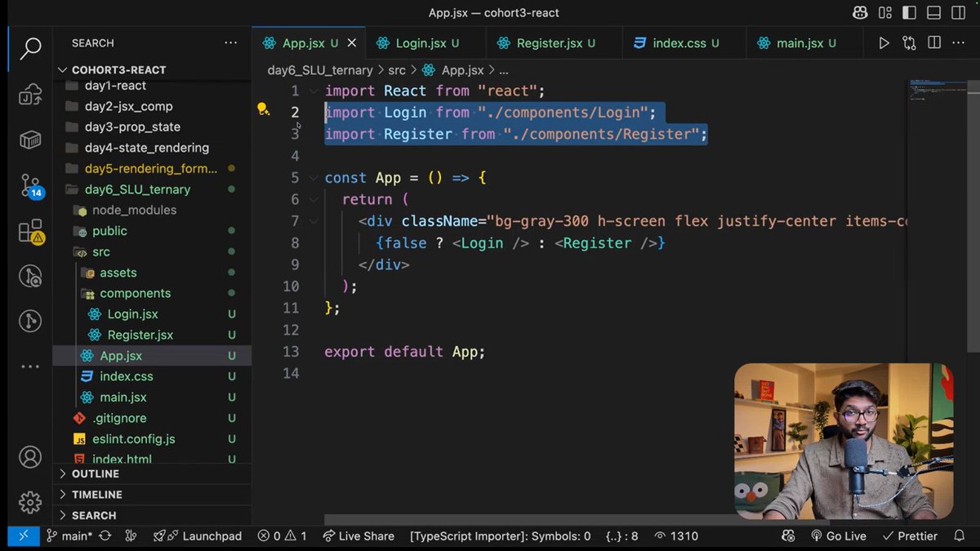Click main* branch in status bar
Screen dimensions: 980x551
pyautogui.click(x=69, y=536)
